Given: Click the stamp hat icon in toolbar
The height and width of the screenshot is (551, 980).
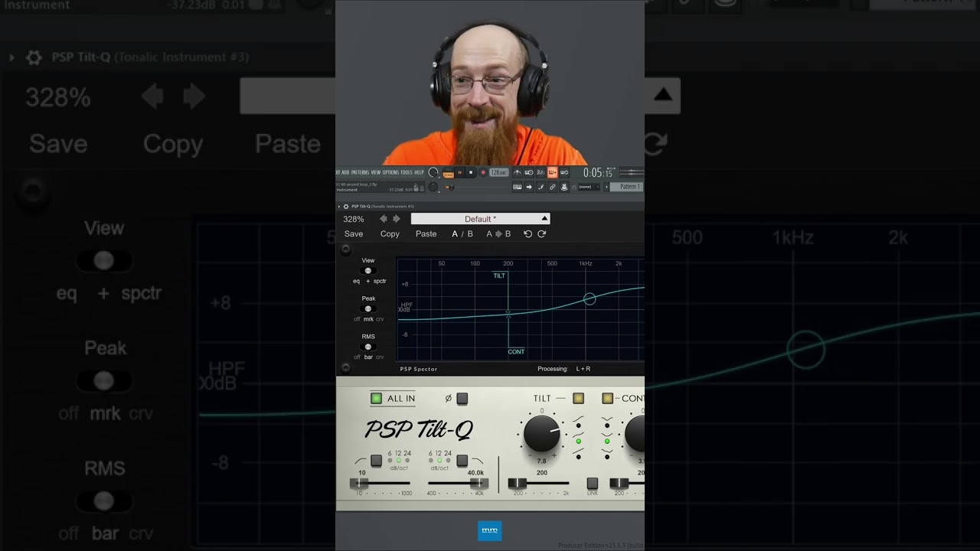Looking at the screenshot, I should (564, 187).
